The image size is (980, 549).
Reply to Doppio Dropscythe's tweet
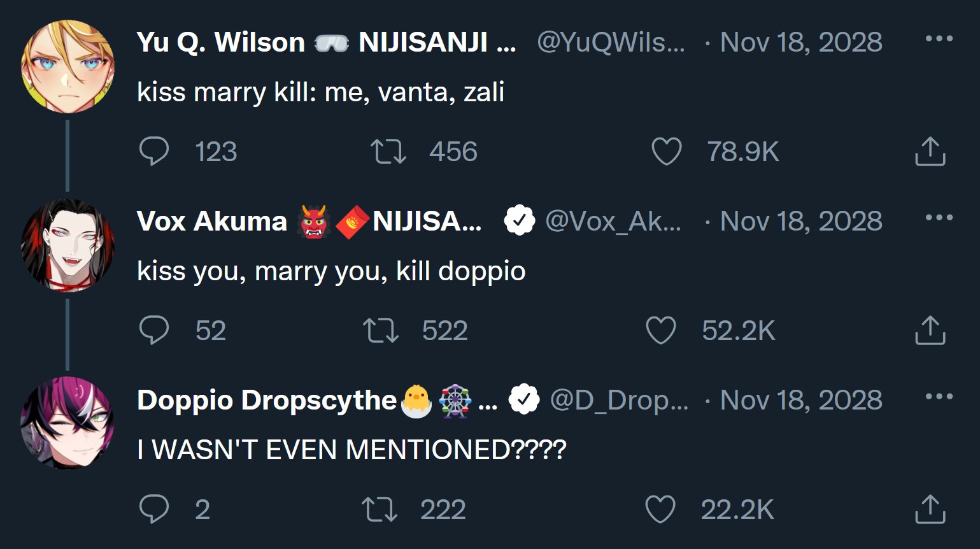(154, 510)
